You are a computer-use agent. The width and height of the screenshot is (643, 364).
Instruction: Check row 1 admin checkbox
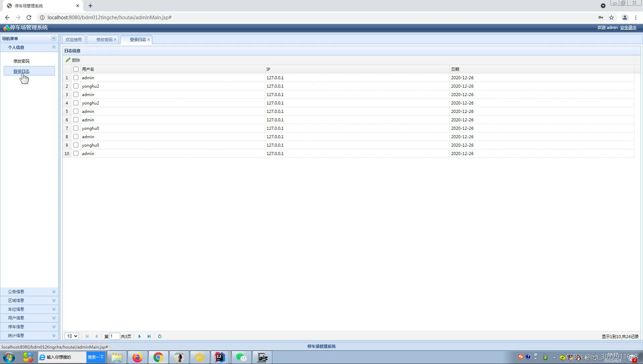click(x=76, y=78)
